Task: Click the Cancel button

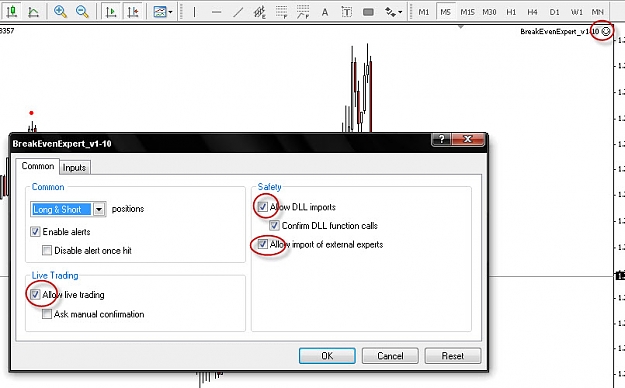Action: click(390, 356)
